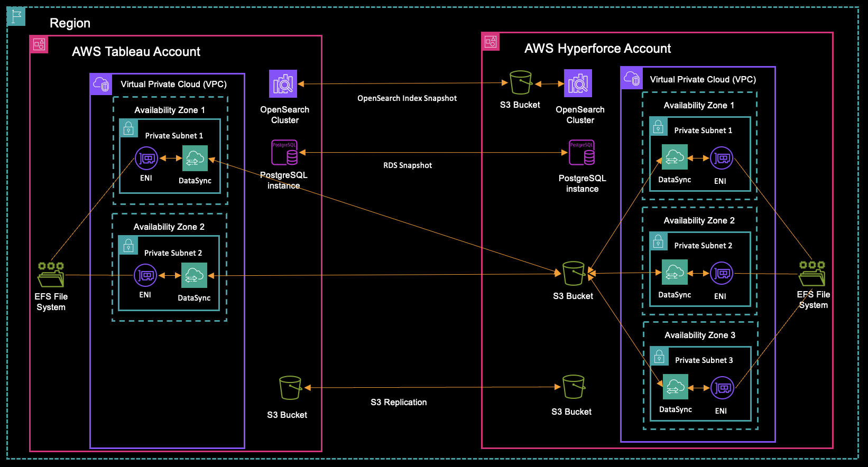
Task: Click the Region flag icon
Action: point(16,16)
